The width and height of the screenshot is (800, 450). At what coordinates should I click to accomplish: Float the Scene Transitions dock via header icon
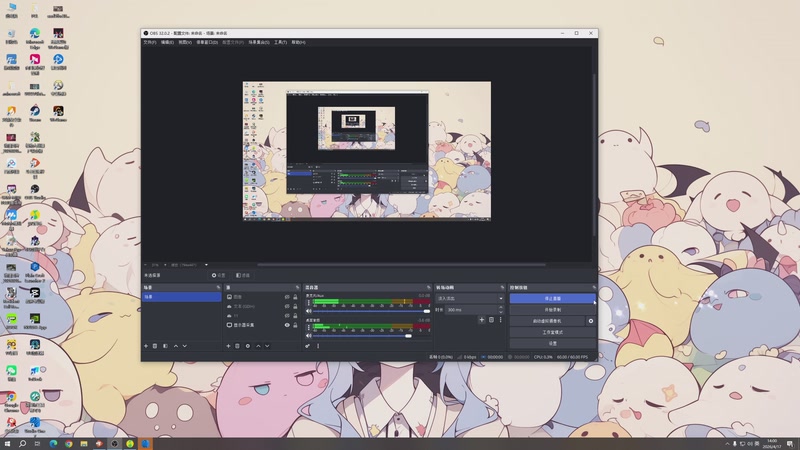coord(503,287)
